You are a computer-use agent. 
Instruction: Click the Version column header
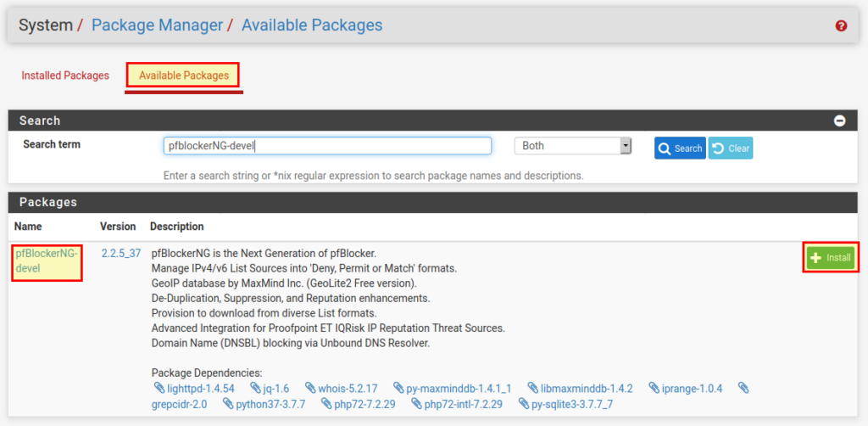(118, 227)
